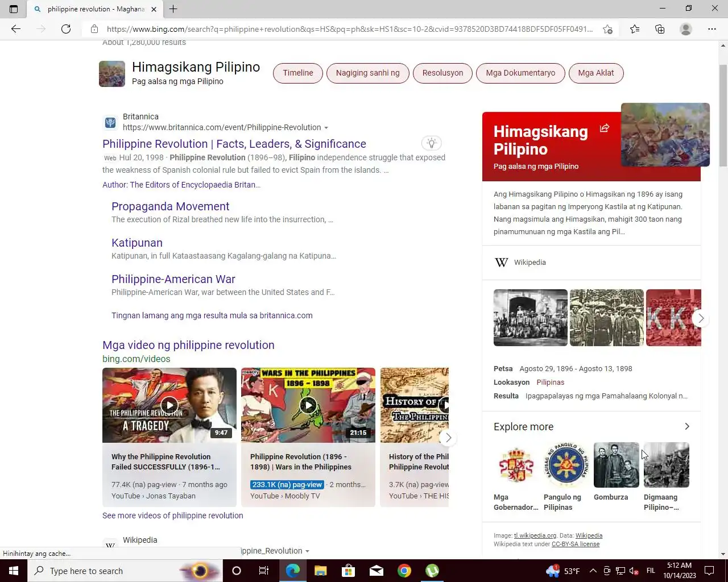The width and height of the screenshot is (728, 582).
Task: Open the Propaganda Movement link
Action: point(171,206)
